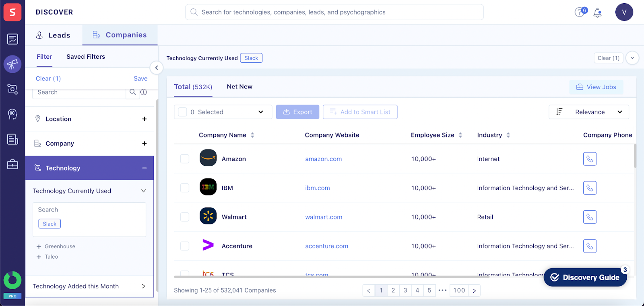Expand applied filters chevron near Clear (1)

[632, 58]
